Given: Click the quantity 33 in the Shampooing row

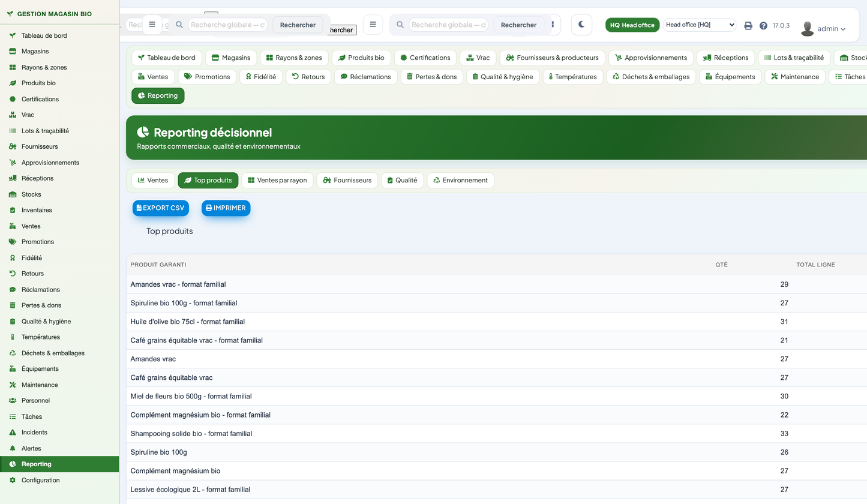Looking at the screenshot, I should pos(784,433).
